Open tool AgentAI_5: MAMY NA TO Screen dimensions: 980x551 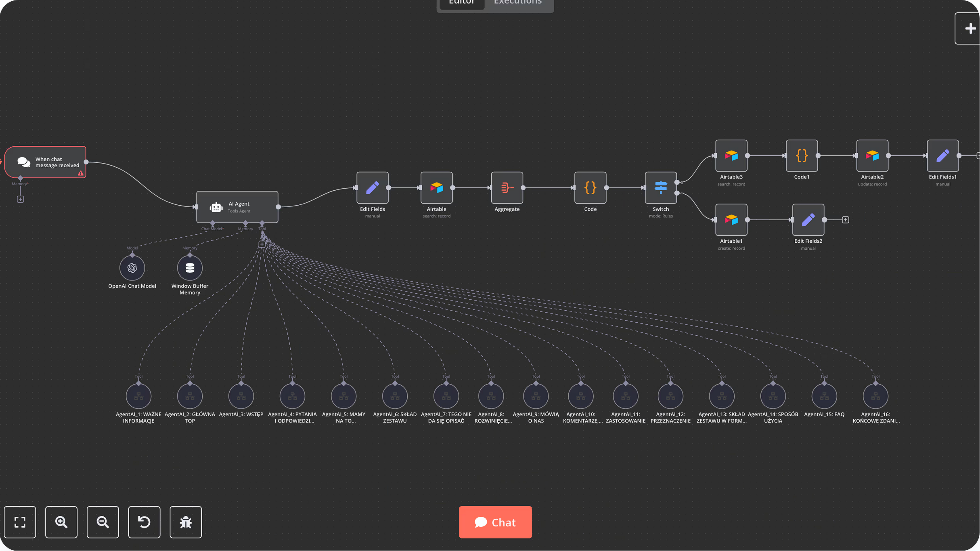pos(343,396)
